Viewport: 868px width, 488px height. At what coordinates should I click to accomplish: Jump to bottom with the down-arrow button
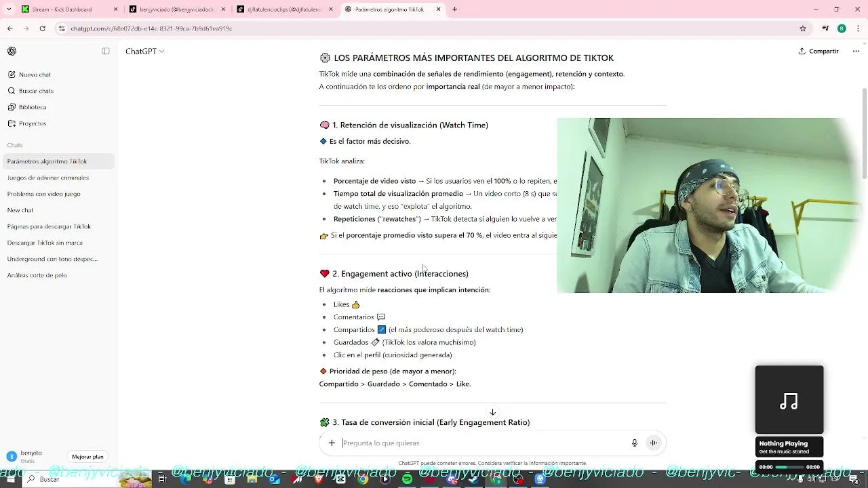coord(493,412)
